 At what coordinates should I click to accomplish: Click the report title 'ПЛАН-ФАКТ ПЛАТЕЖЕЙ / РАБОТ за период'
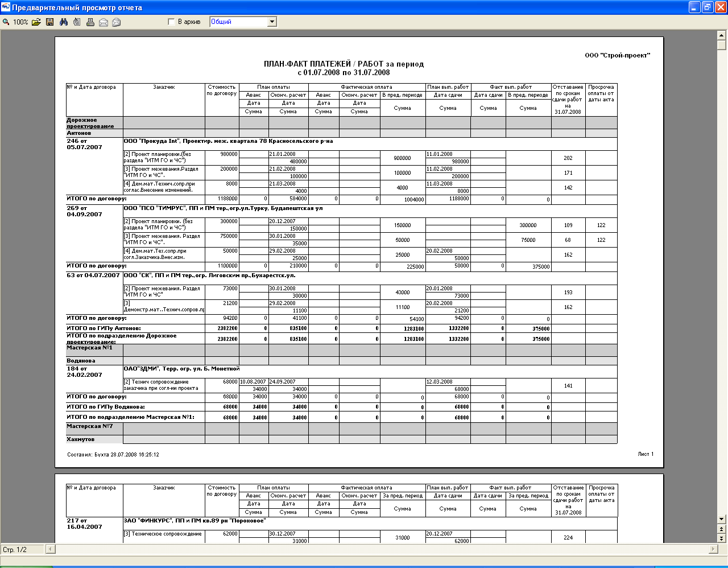(x=344, y=64)
